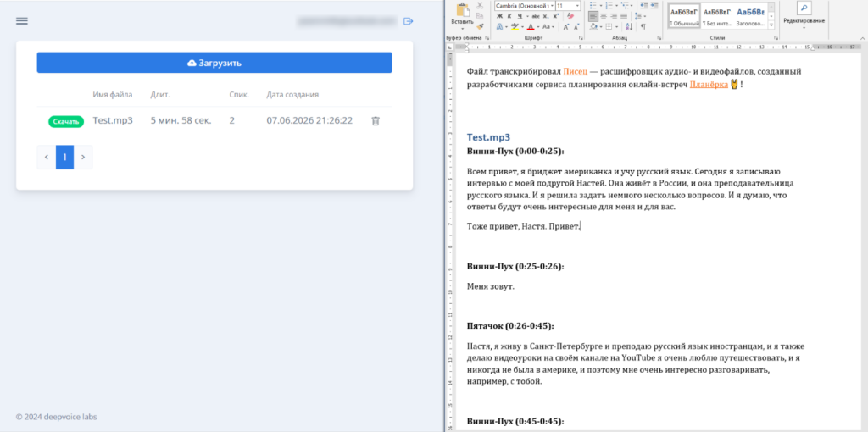
Task: Open the Писец link in the document
Action: coord(576,71)
